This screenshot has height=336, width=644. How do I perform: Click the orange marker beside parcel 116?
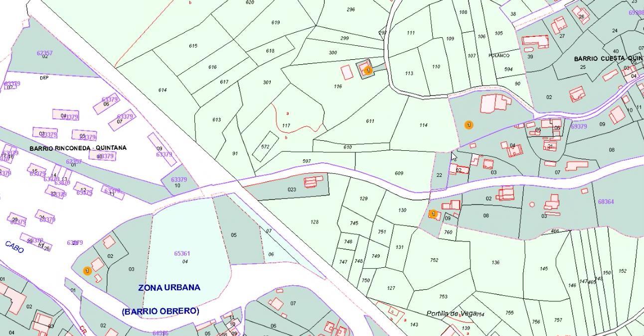pos(368,71)
